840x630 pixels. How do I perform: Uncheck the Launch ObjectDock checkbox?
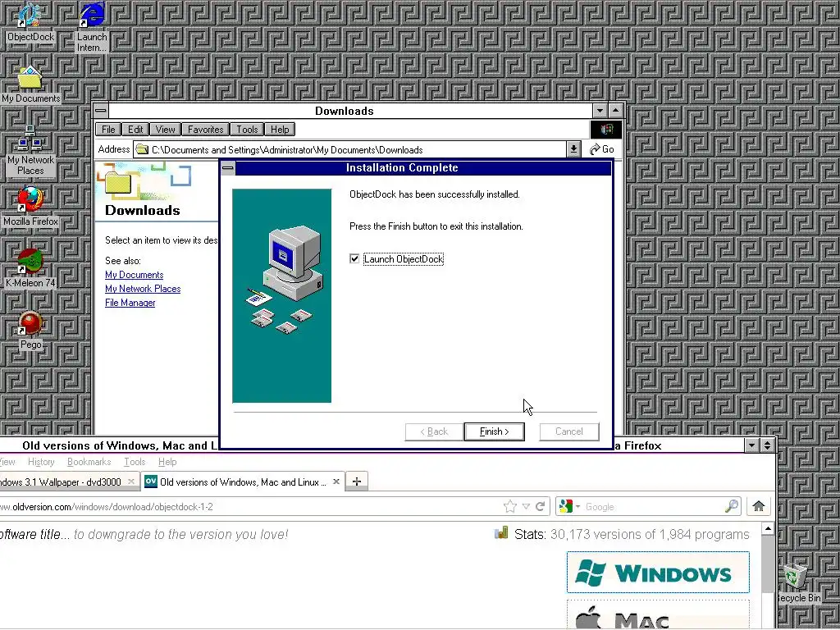point(354,258)
